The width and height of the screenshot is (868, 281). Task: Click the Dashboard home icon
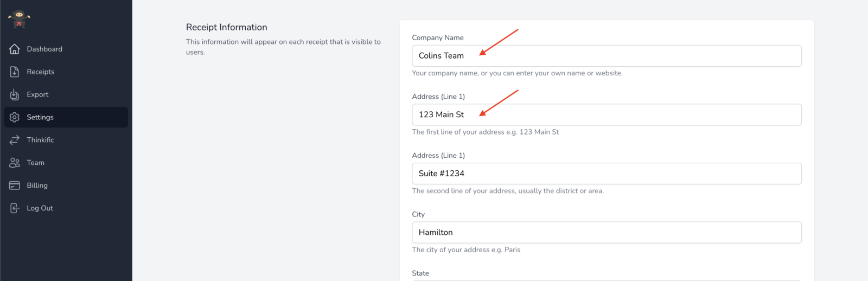point(15,49)
